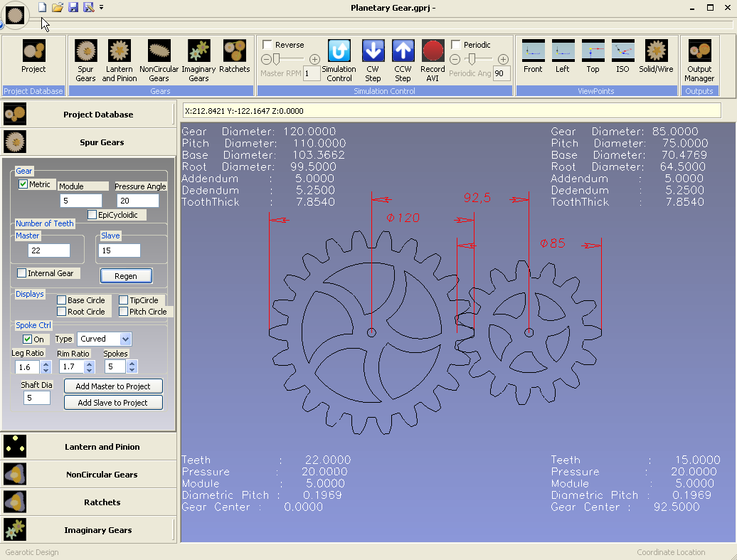The image size is (737, 560).
Task: Click the Periodic Ang value field
Action: (502, 73)
